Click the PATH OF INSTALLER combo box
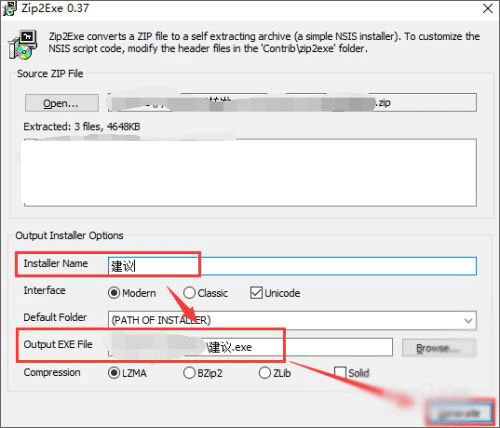Image resolution: width=500 pixels, height=428 pixels. pyautogui.click(x=292, y=321)
